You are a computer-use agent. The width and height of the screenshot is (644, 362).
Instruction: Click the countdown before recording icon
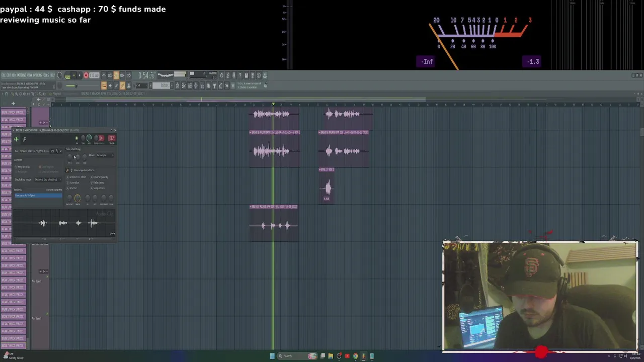tap(116, 75)
